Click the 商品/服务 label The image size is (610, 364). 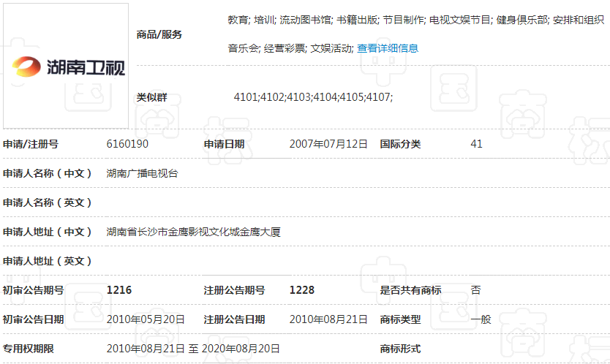159,34
